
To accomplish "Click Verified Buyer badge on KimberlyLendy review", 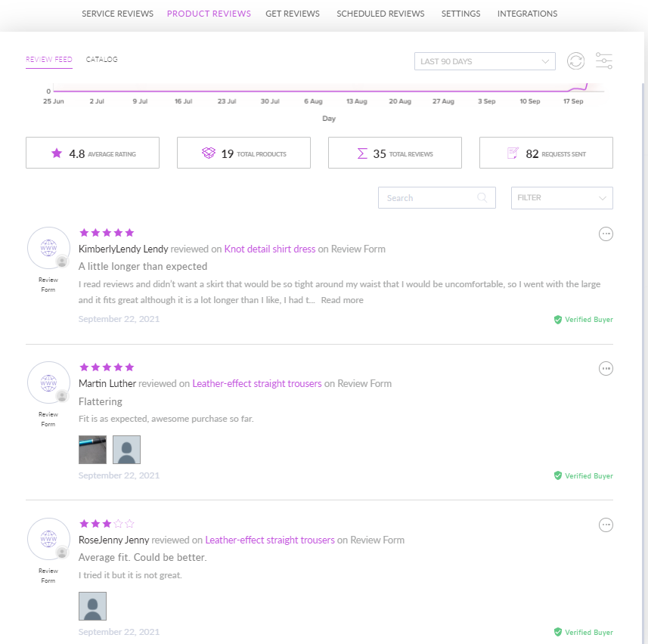I will tap(583, 319).
